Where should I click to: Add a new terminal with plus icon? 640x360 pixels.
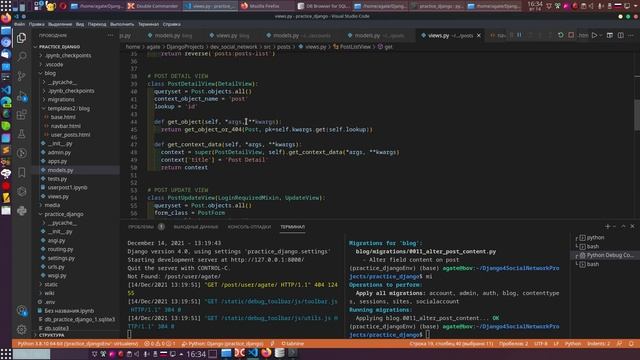tap(607, 226)
